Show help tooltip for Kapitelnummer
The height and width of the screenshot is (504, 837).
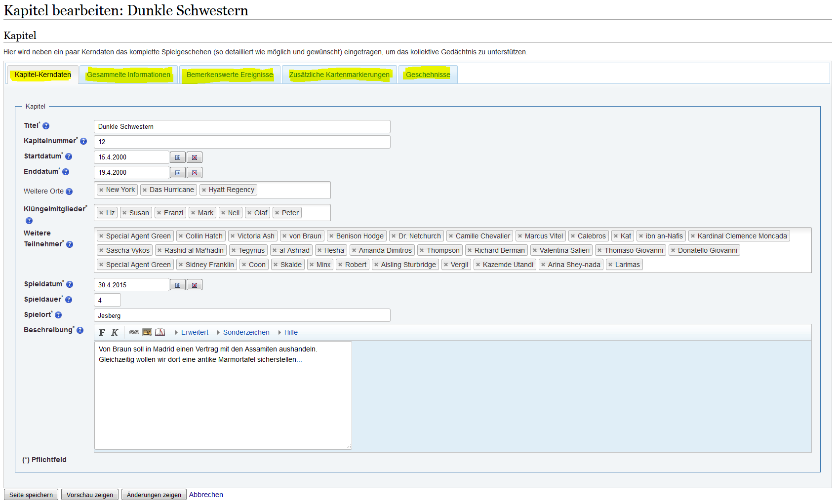point(83,141)
